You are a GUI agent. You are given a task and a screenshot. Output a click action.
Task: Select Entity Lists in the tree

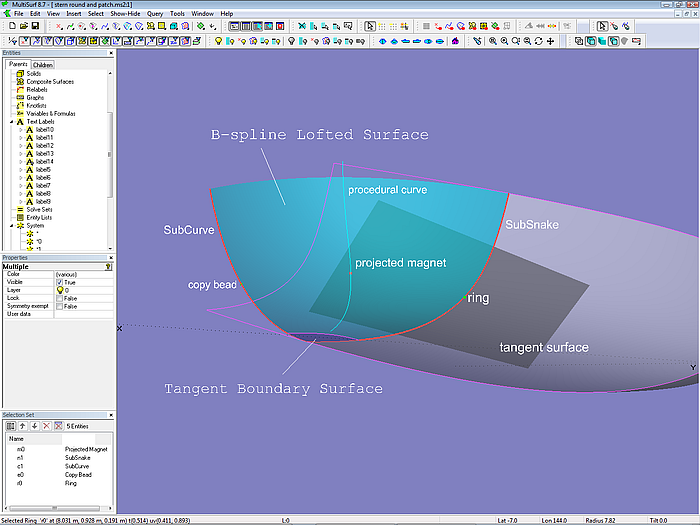pos(40,217)
